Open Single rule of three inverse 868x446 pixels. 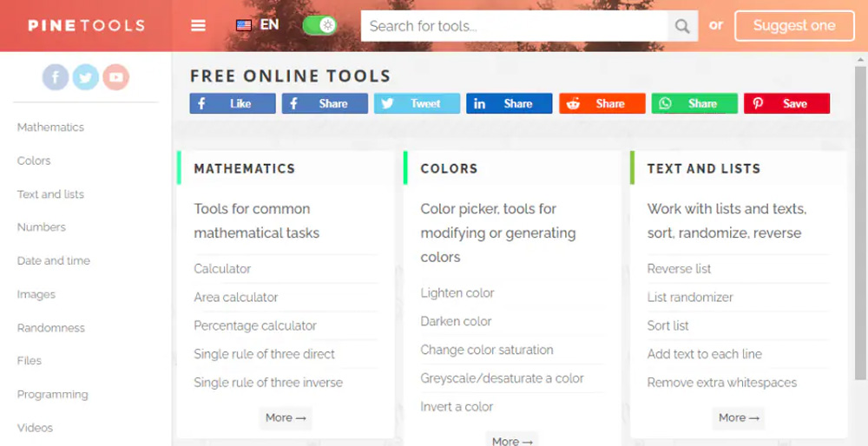[x=268, y=383]
